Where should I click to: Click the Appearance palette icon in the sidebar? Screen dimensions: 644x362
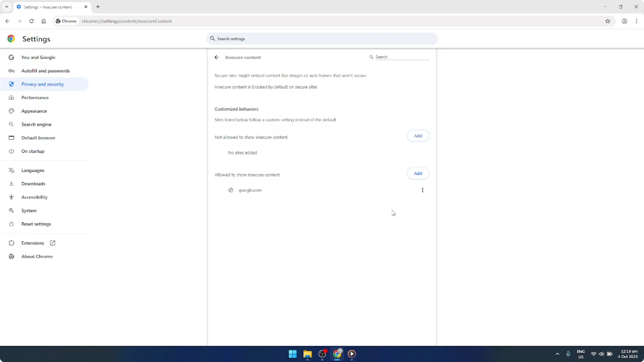[x=11, y=111]
